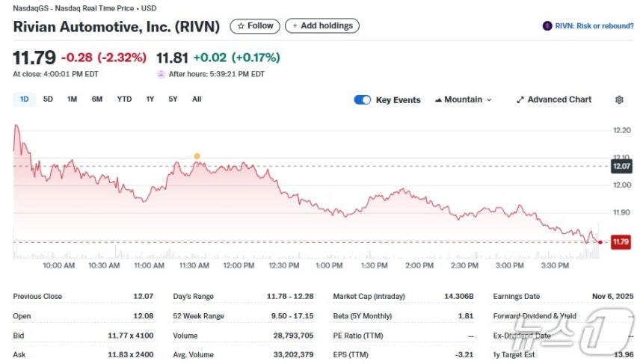Click the Advanced Chart link text
Image resolution: width=643 pixels, height=364 pixels.
[559, 99]
